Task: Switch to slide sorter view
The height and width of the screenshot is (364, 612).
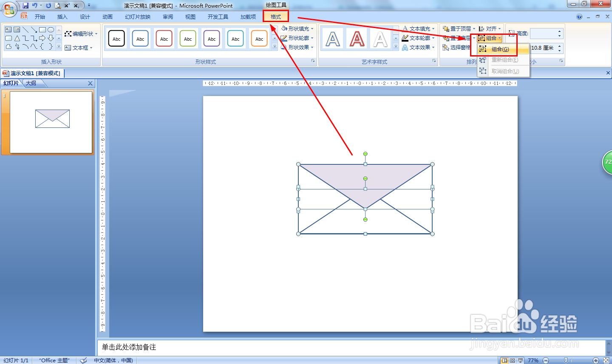Action: tap(513, 360)
